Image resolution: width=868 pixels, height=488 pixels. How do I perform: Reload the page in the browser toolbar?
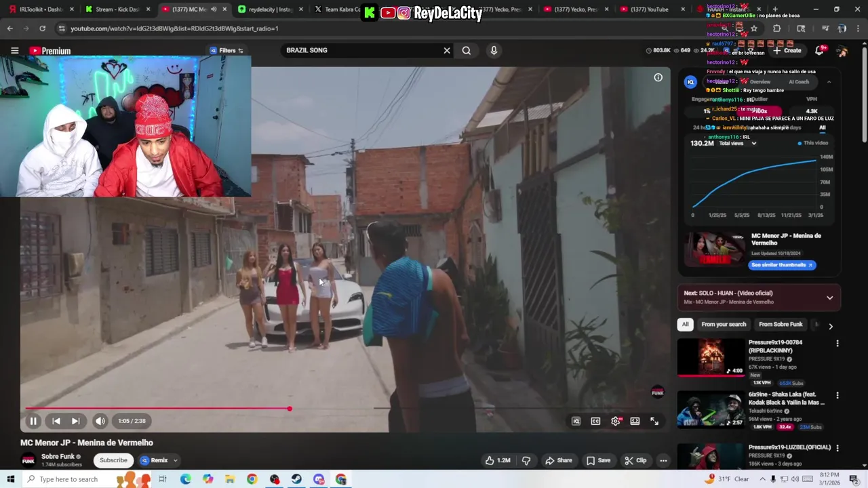coord(42,28)
